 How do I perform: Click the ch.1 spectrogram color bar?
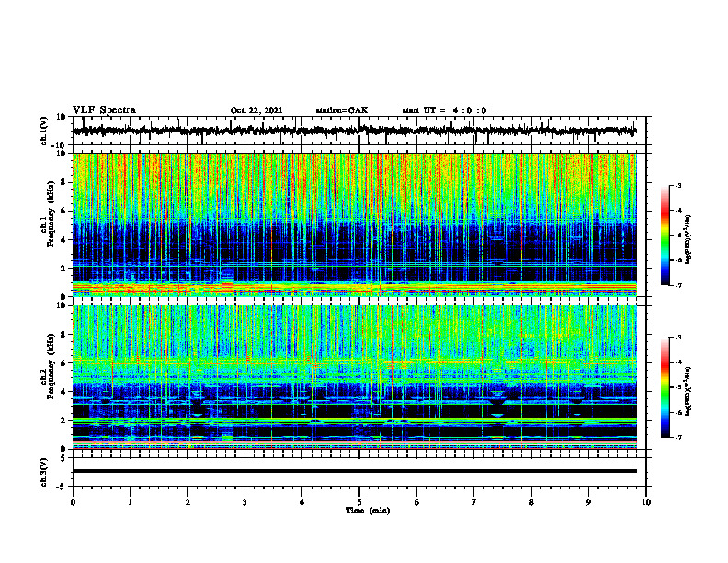click(x=665, y=236)
